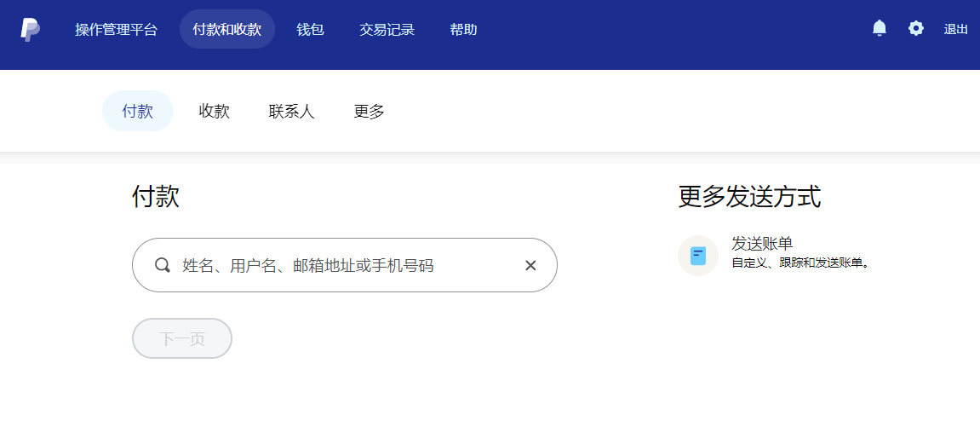Select the 付款 sub-tab

tap(137, 112)
